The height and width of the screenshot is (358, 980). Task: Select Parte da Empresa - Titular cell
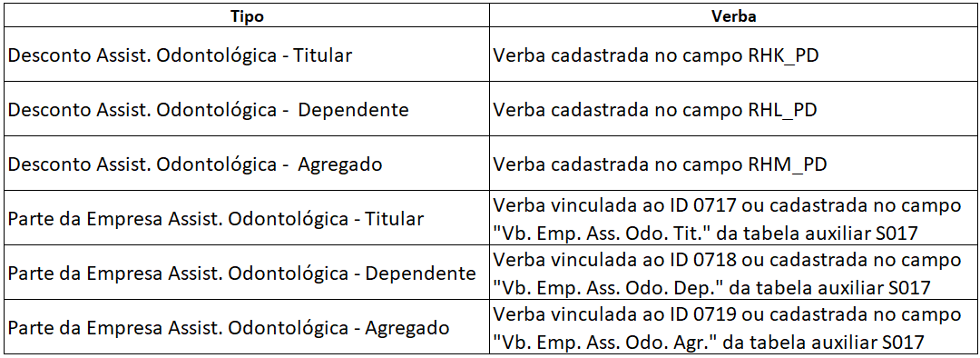click(247, 218)
